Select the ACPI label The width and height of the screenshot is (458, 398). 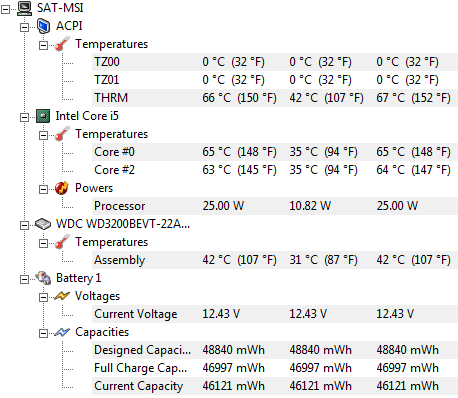tap(69, 26)
